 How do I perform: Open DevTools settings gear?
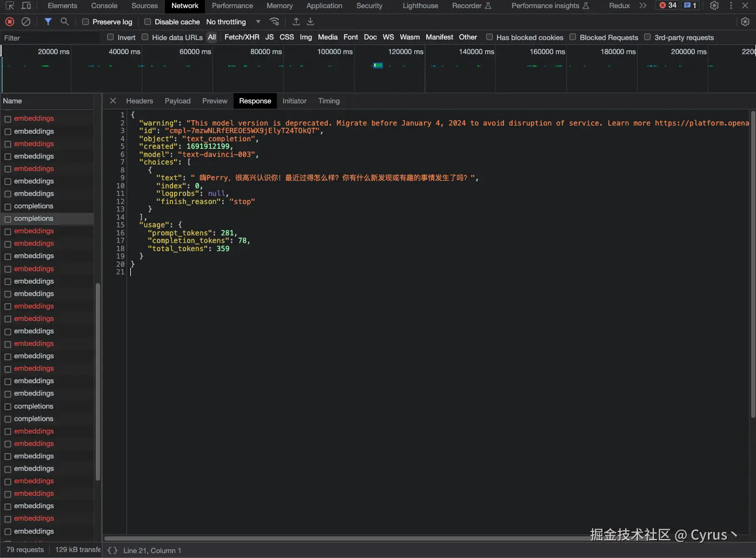(x=714, y=5)
